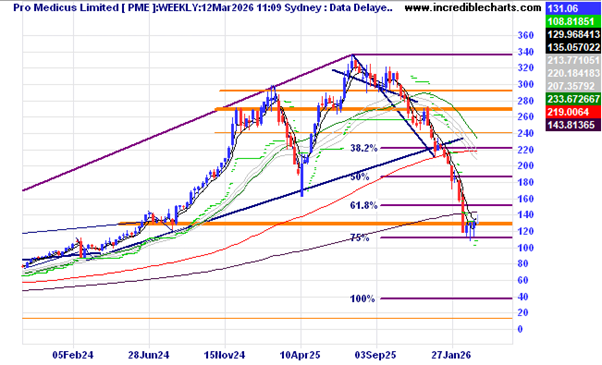Click the 360 price axis label
Image resolution: width=602 pixels, height=365 pixels.
[x=526, y=35]
